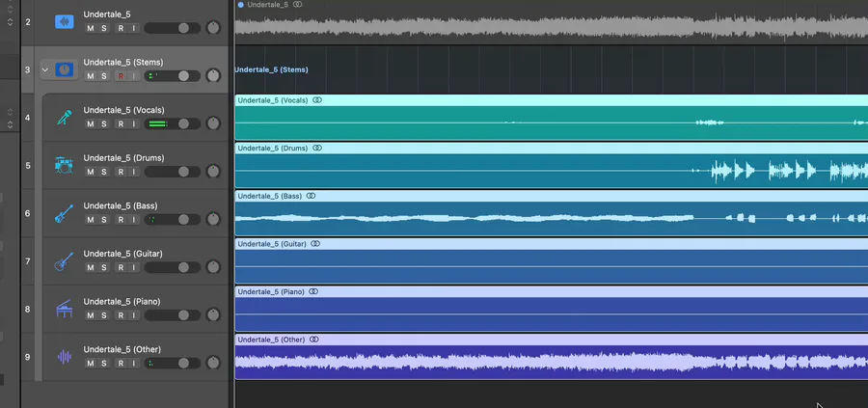This screenshot has width=868, height=408.
Task: Mute the Drums track
Action: point(91,172)
